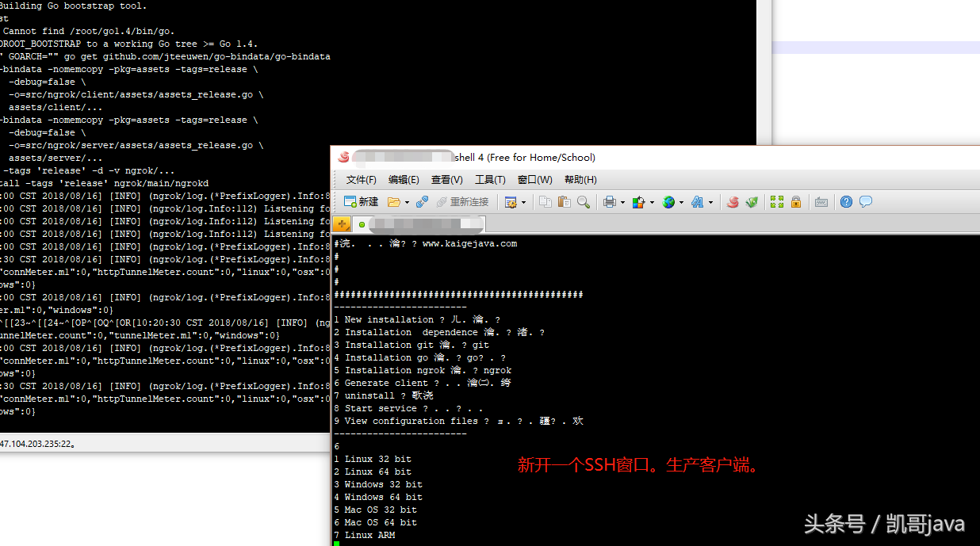
Task: Open the 查看(V) View menu
Action: tap(447, 180)
